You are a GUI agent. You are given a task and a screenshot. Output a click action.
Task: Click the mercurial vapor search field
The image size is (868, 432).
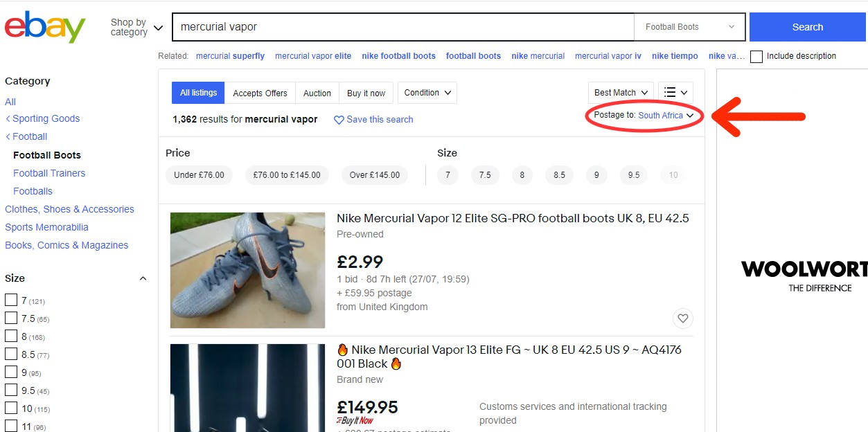coord(402,27)
